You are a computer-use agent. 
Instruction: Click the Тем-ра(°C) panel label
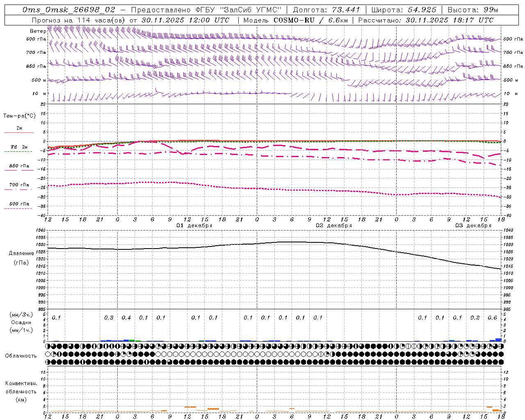click(x=19, y=116)
